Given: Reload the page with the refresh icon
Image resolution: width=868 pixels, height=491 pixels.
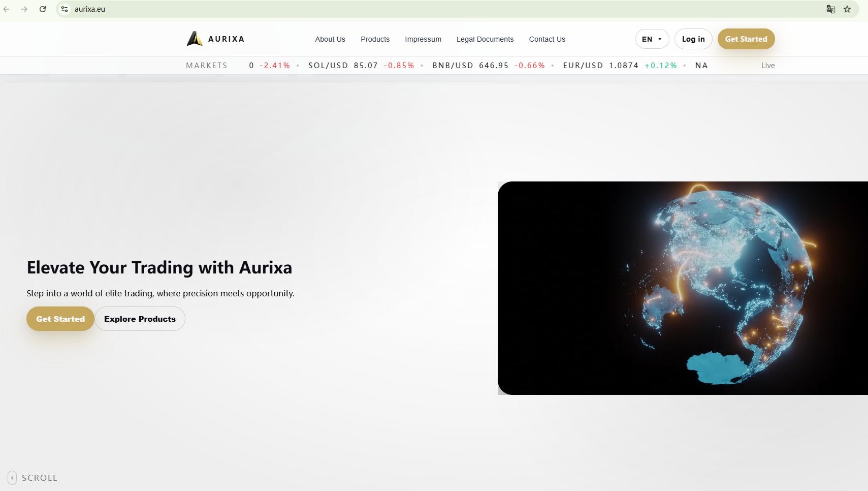Looking at the screenshot, I should 43,9.
